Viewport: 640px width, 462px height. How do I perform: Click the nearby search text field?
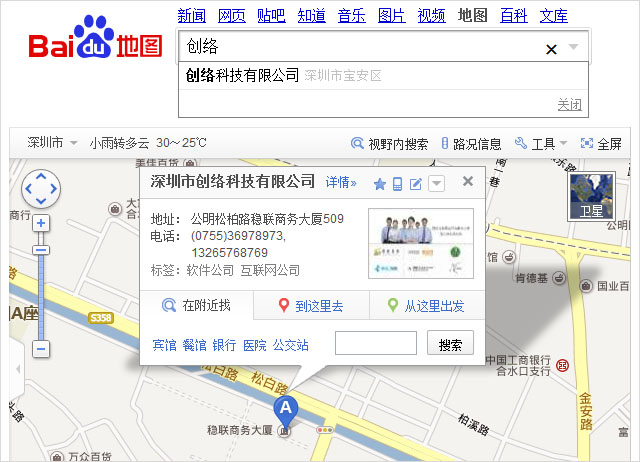tap(375, 344)
